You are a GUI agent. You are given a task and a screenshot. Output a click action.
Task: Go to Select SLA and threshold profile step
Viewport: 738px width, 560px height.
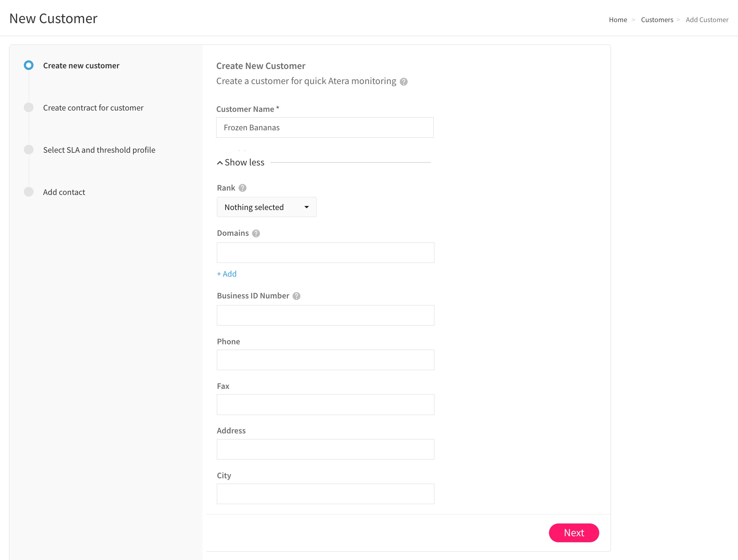pos(99,150)
